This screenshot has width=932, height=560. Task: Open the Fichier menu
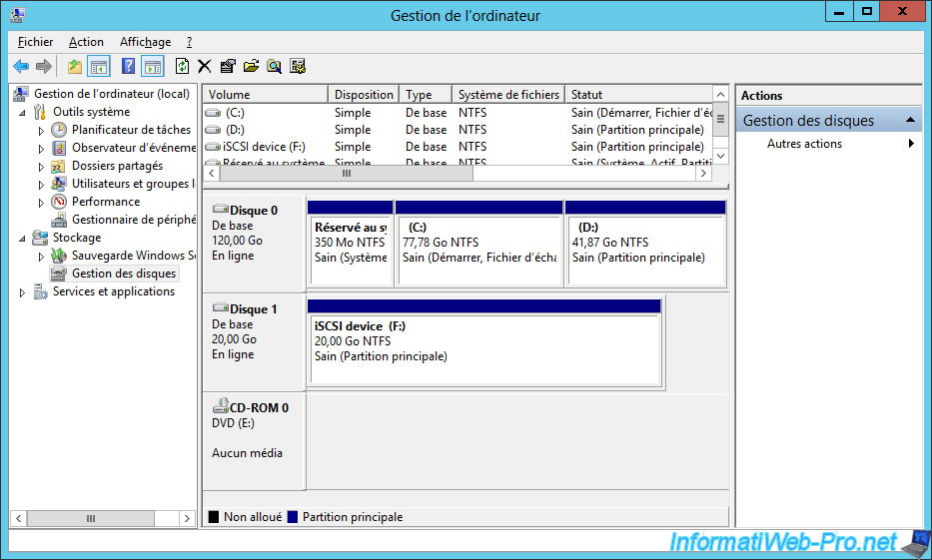point(36,42)
